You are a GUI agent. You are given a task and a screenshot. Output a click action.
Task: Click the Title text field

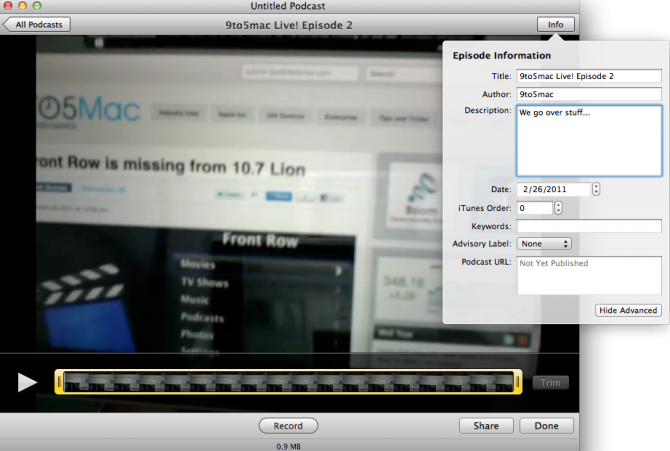(x=588, y=76)
